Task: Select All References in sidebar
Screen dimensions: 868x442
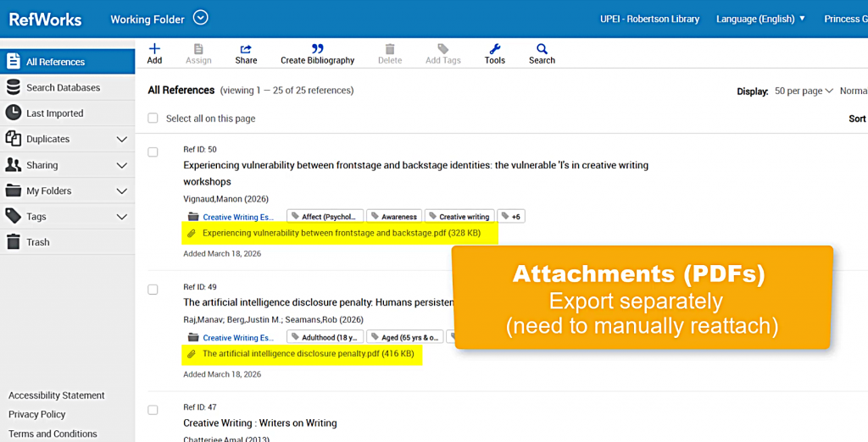Action: (55, 62)
